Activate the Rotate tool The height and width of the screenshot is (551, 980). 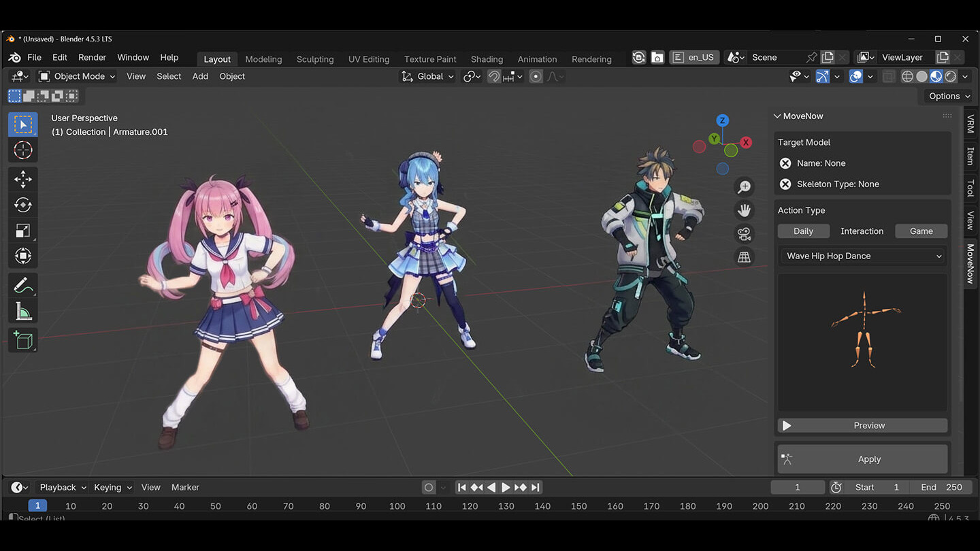point(22,205)
